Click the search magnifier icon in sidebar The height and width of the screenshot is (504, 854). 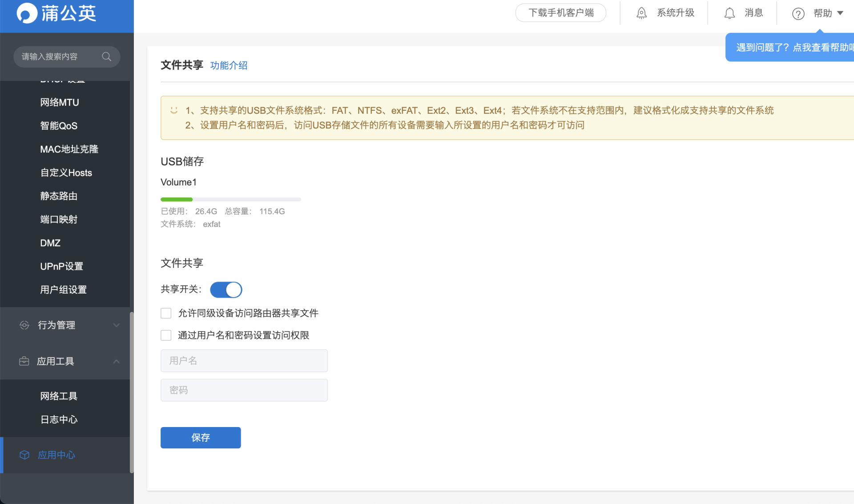[x=106, y=56]
